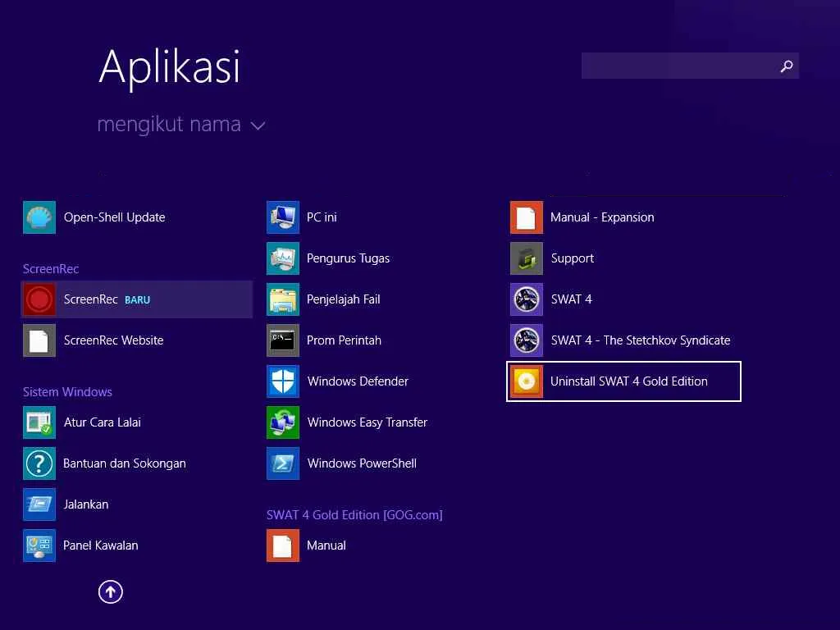Viewport: 840px width, 630px height.
Task: Open the SWAT 4 Manual document icon
Action: (x=283, y=546)
